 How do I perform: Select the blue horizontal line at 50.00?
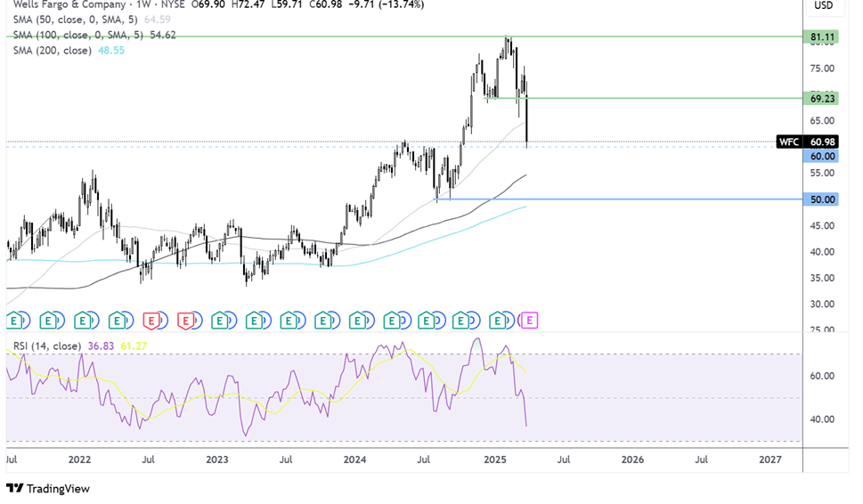click(x=619, y=199)
